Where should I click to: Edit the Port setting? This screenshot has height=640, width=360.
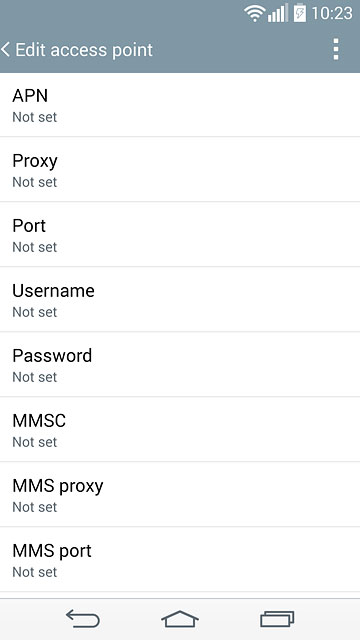tap(180, 234)
